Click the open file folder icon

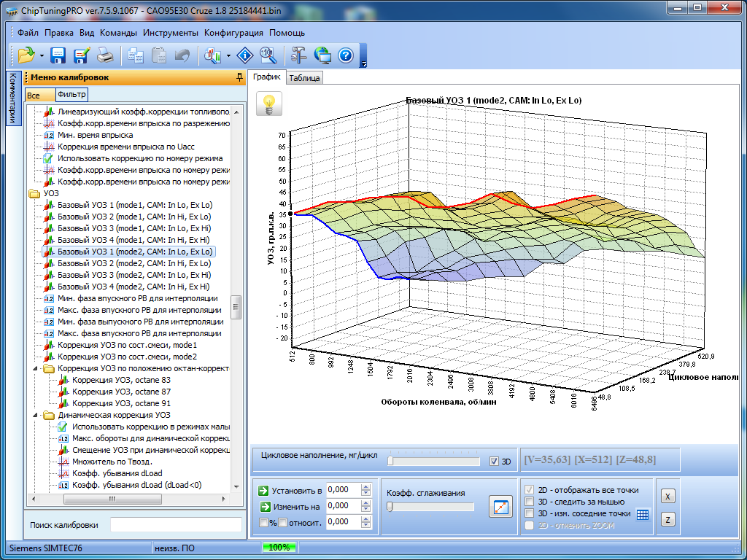coord(26,55)
